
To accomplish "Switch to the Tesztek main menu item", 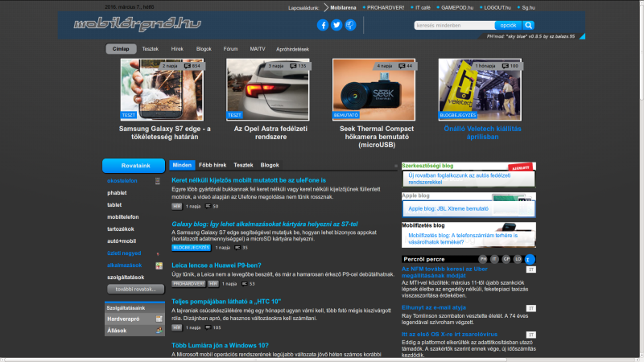I will (x=151, y=49).
